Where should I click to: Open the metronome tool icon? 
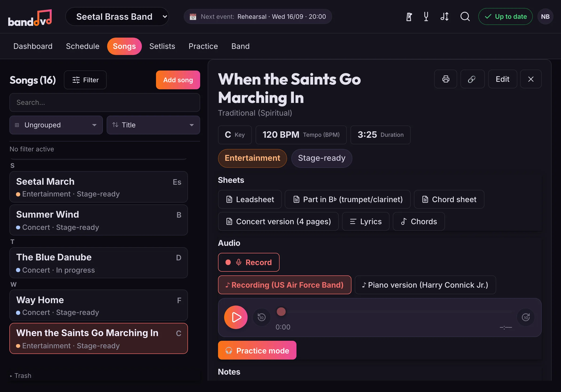[409, 17]
